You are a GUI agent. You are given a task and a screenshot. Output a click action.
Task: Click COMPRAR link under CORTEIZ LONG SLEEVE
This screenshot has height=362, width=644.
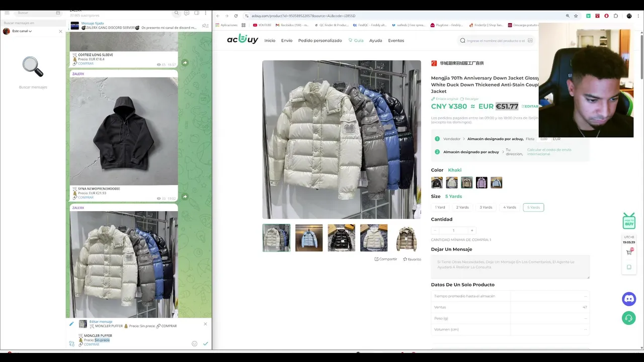pyautogui.click(x=86, y=64)
